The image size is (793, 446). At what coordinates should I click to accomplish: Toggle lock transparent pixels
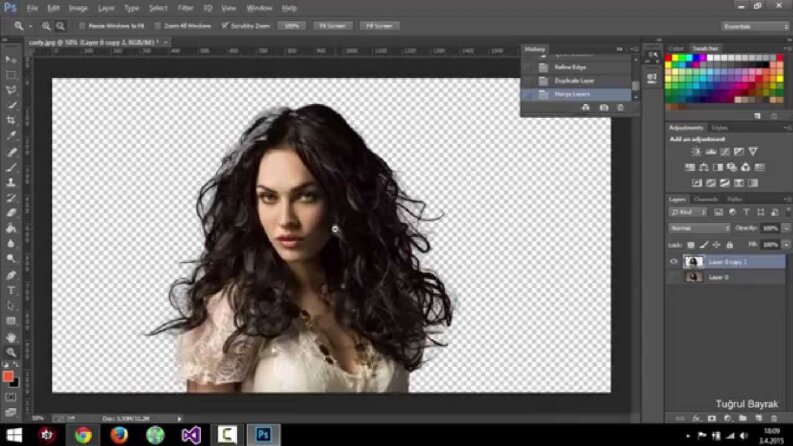690,245
